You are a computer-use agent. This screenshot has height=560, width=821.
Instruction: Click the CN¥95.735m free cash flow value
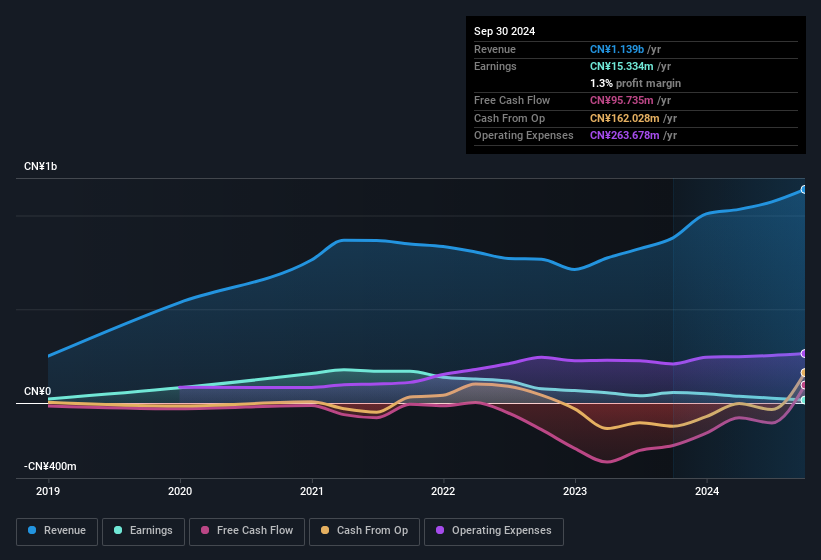click(x=622, y=100)
